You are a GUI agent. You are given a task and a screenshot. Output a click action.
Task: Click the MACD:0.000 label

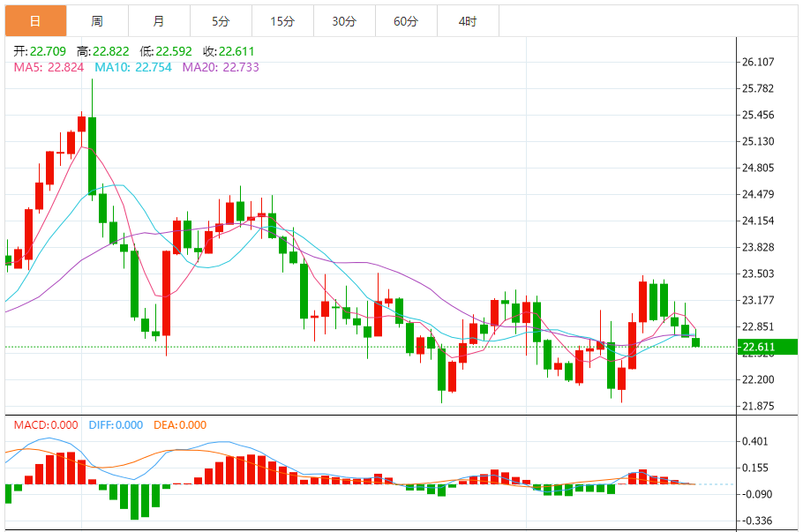[46, 425]
